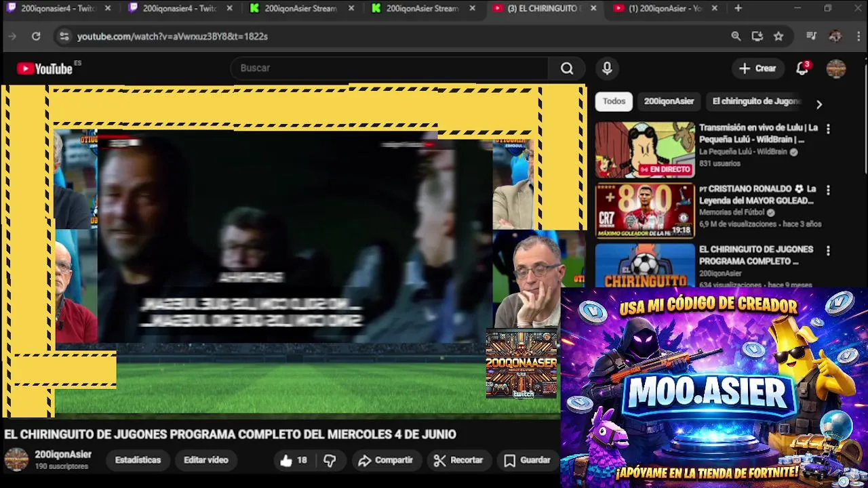This screenshot has height=488, width=868.
Task: Open El Chiringuito recommended video thumbnail
Action: click(x=645, y=266)
